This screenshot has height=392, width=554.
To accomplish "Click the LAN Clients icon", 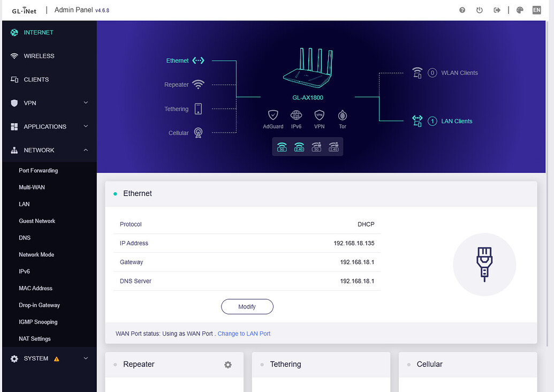I will (x=418, y=121).
